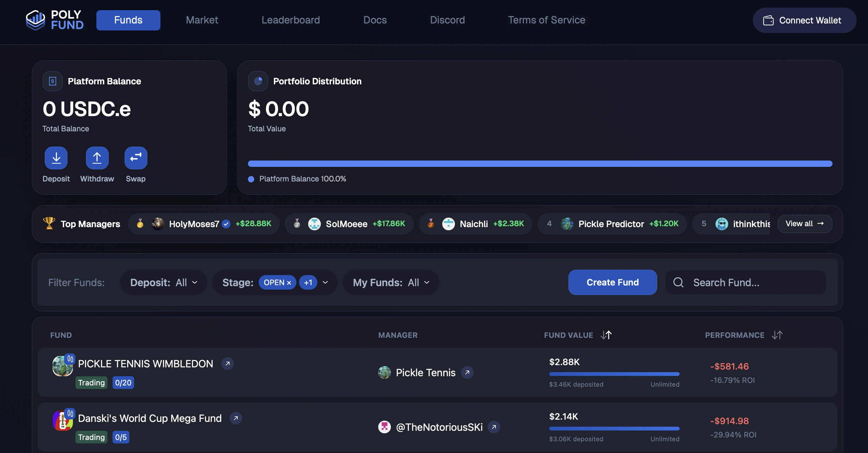Sort by Fund Value arrows
This screenshot has height=453, width=868.
606,335
